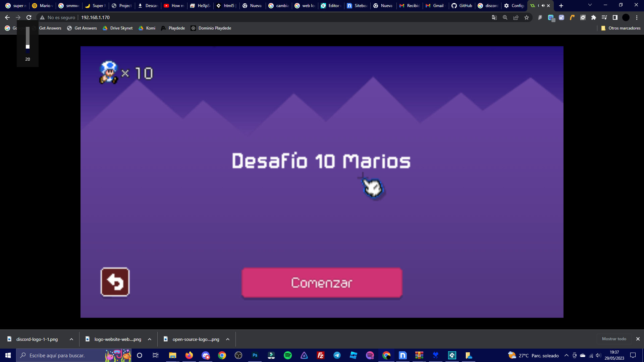This screenshot has width=644, height=362.
Task: Click Mostrar todo downloads button
Action: pyautogui.click(x=614, y=339)
